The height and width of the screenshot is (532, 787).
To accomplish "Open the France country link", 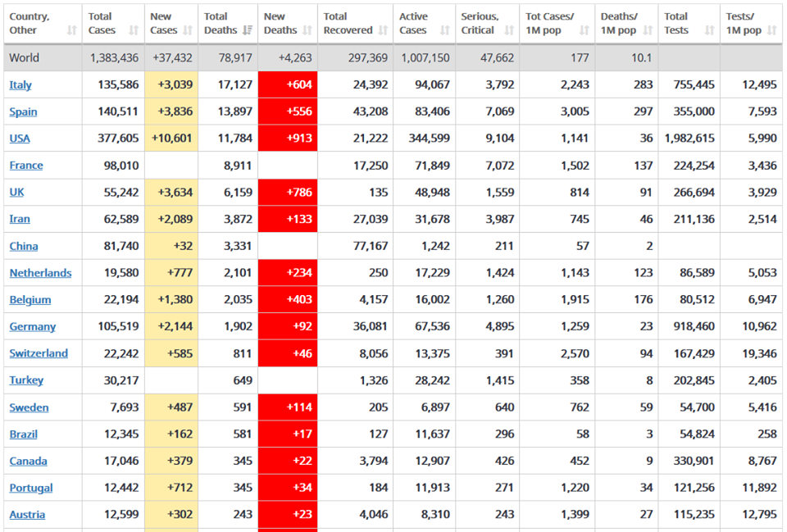I will click(x=26, y=166).
